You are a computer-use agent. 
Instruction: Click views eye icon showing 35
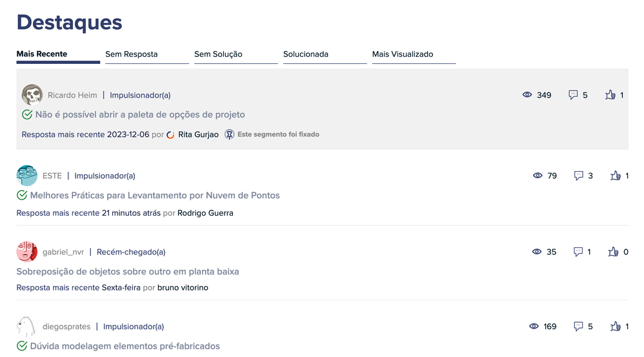537,251
